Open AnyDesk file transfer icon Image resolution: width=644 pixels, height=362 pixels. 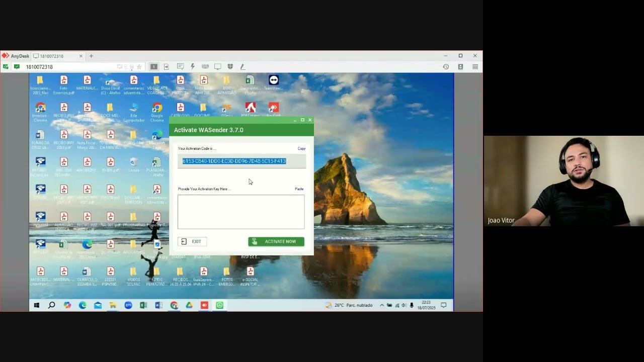pos(167,67)
